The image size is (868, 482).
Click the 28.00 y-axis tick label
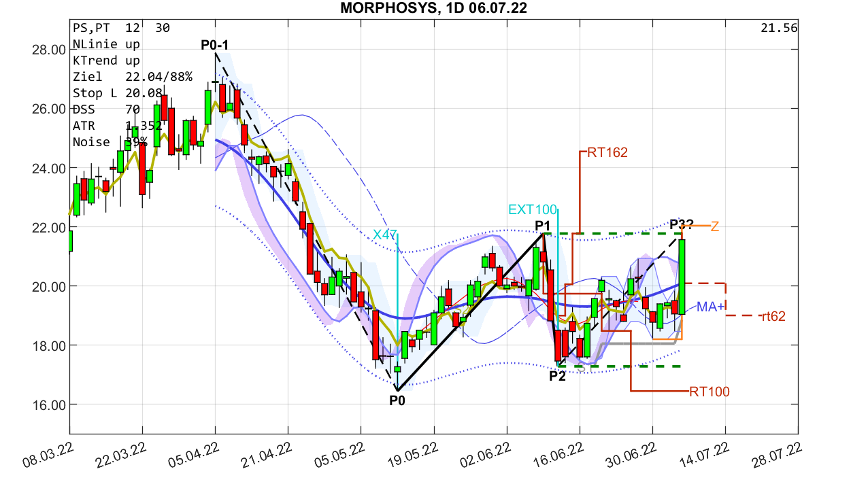tap(48, 50)
